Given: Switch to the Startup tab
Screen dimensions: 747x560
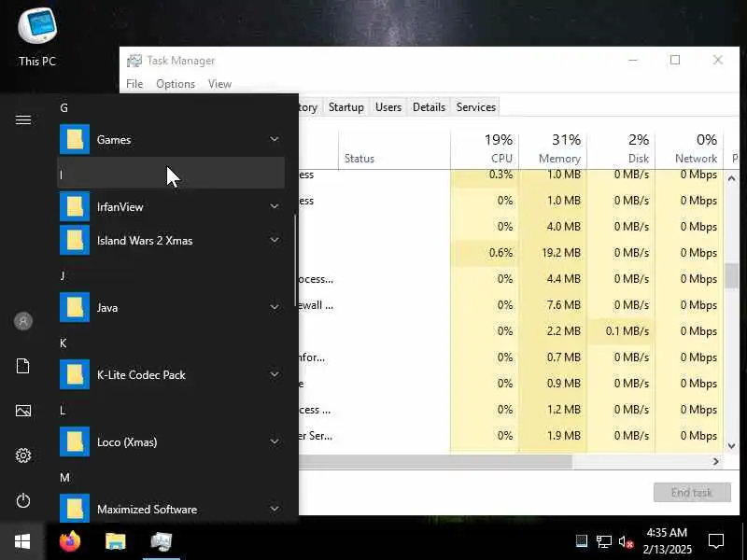Looking at the screenshot, I should tap(345, 107).
